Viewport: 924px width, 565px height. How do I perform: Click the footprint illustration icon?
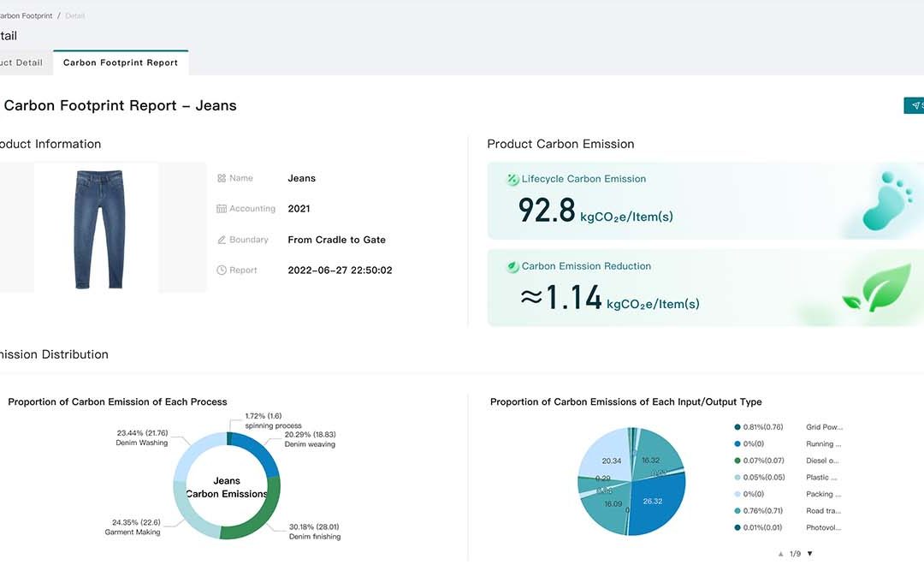[887, 201]
